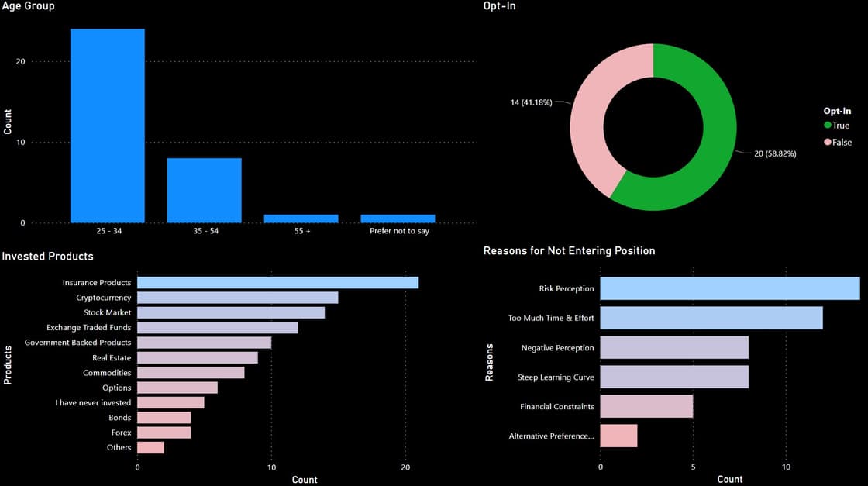Click the Too Much Time & Effort label
This screenshot has width=868, height=486.
pyautogui.click(x=551, y=319)
